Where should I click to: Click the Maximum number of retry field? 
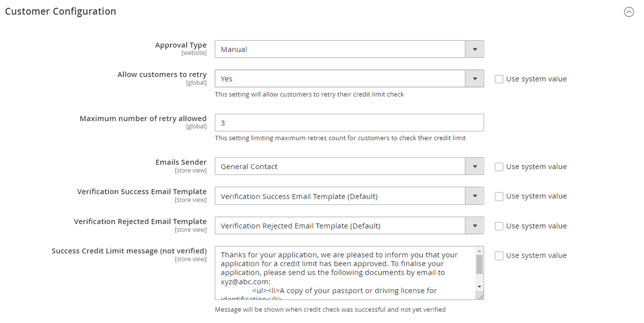tap(349, 123)
